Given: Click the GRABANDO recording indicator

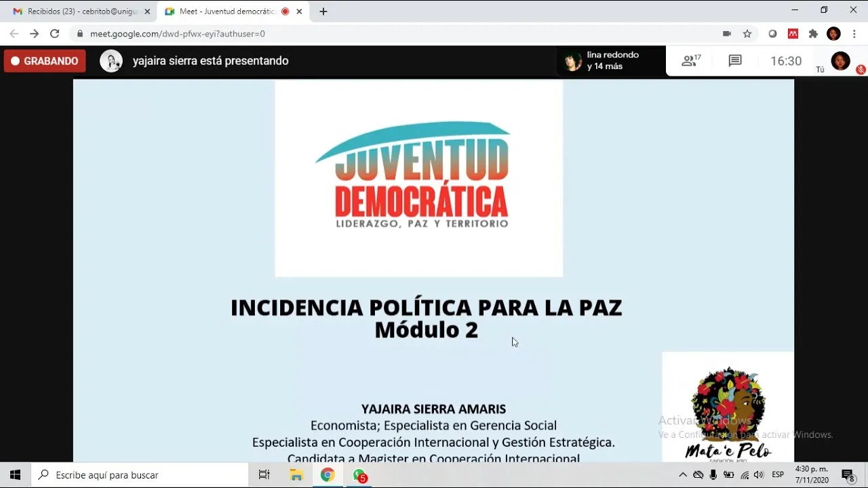Looking at the screenshot, I should click(45, 61).
